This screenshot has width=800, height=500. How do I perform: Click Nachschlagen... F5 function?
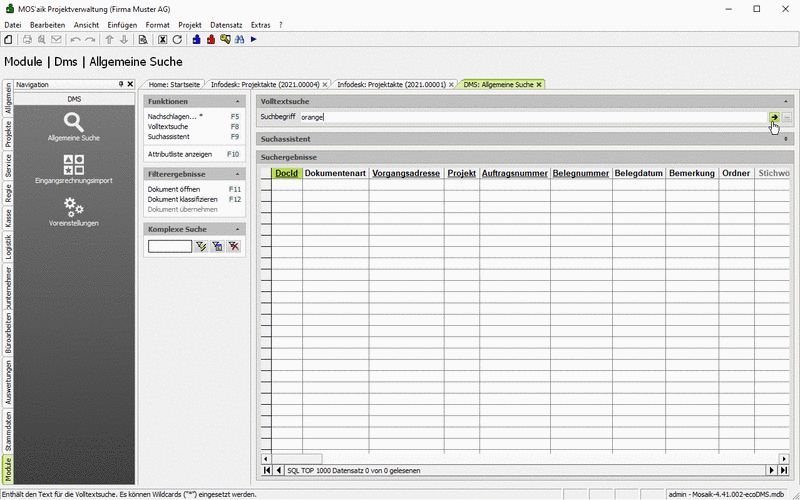pyautogui.click(x=193, y=116)
